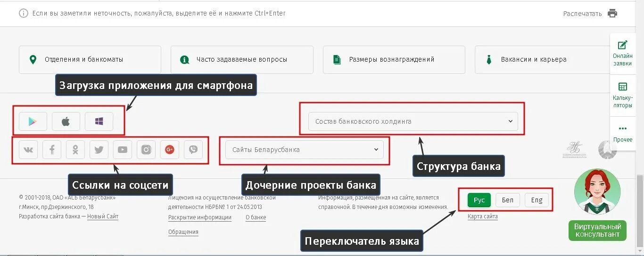Switch language to Eng
Screen dimensions: 644x256
pyautogui.click(x=537, y=200)
